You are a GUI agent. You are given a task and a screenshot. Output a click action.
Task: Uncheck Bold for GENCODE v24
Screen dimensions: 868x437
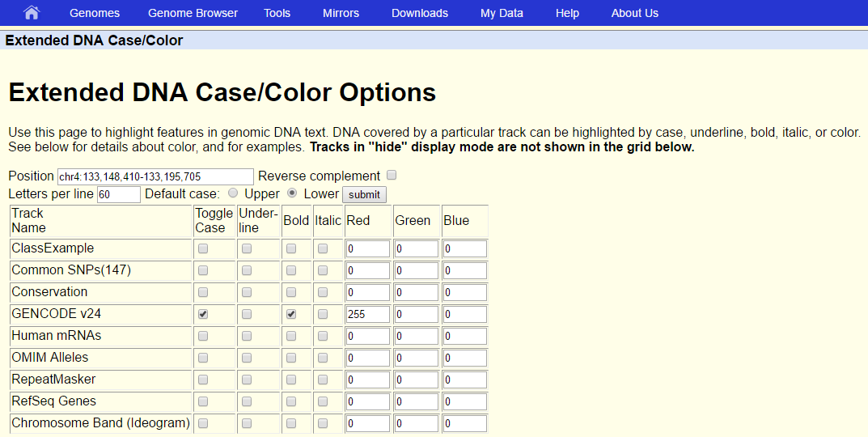291,314
